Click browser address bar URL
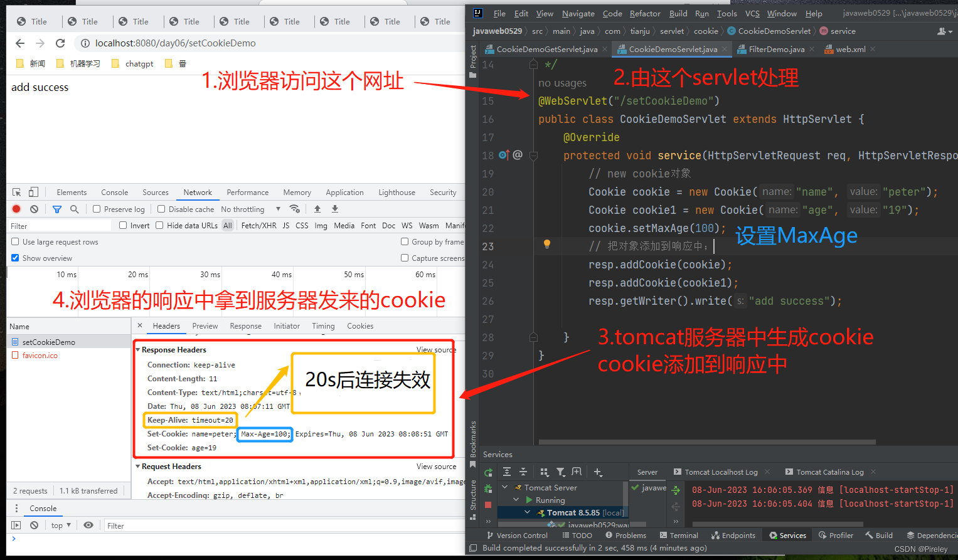 [175, 43]
